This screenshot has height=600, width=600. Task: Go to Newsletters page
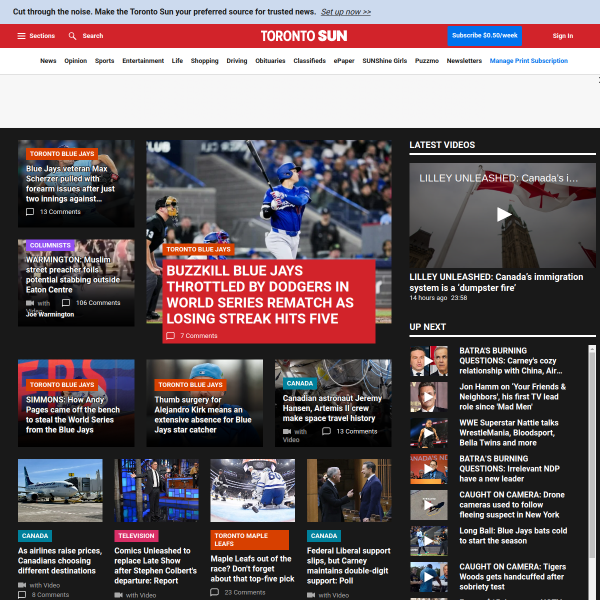tap(464, 61)
